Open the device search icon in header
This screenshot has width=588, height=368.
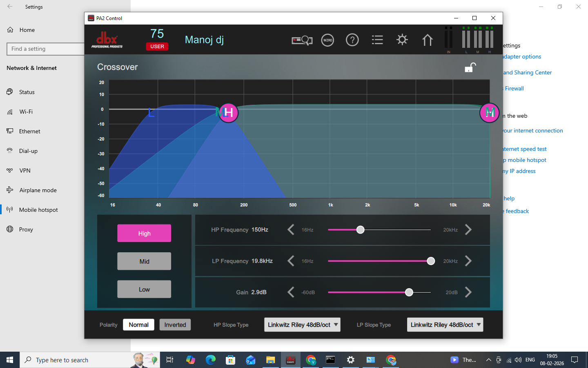[302, 40]
